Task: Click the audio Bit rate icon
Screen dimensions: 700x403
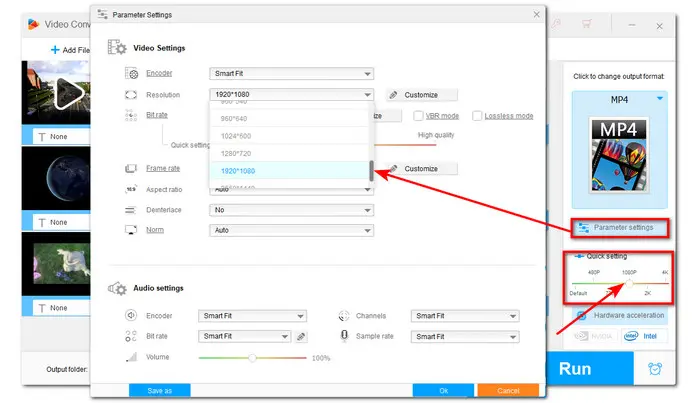Action: (x=131, y=336)
